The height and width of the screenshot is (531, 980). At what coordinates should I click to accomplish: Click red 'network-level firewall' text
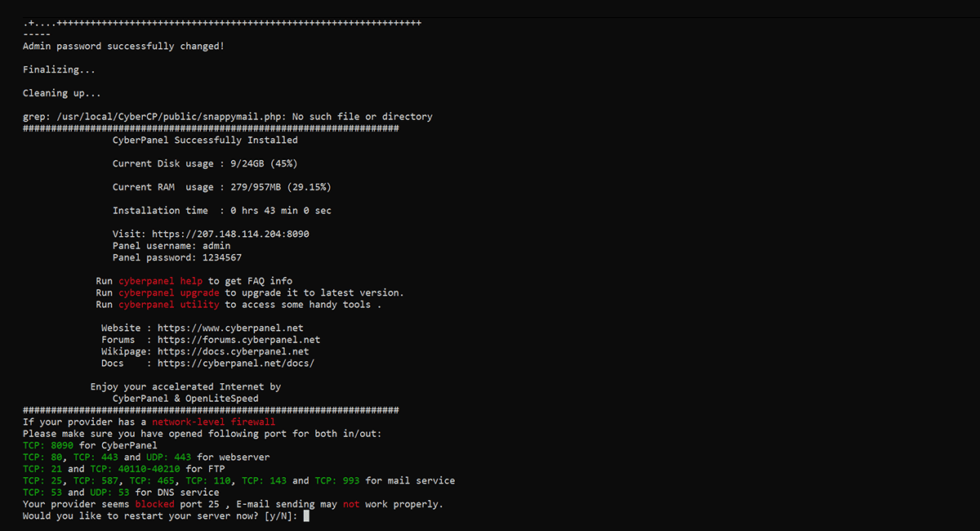tap(213, 422)
